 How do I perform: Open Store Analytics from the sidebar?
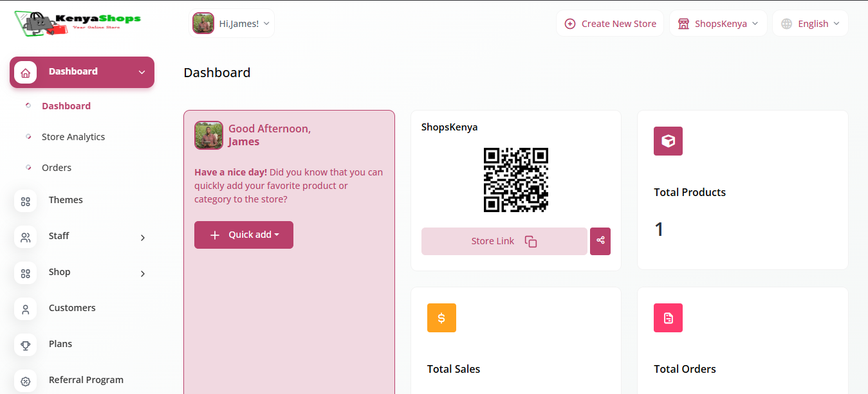[x=73, y=137]
